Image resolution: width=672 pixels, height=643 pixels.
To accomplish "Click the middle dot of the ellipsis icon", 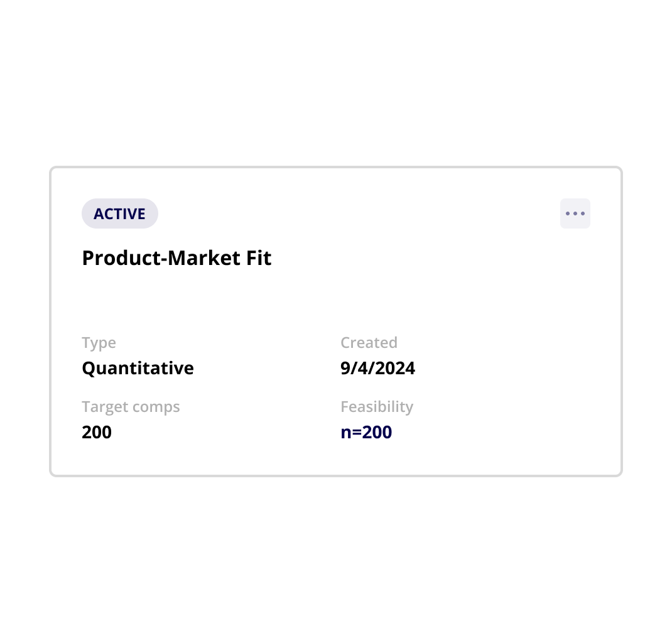I will (x=575, y=213).
